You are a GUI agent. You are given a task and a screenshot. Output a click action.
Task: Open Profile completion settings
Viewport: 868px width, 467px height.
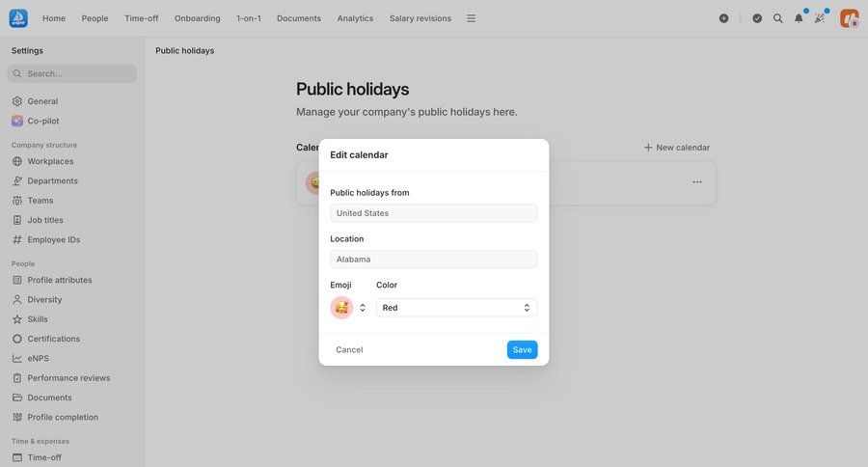click(x=63, y=417)
